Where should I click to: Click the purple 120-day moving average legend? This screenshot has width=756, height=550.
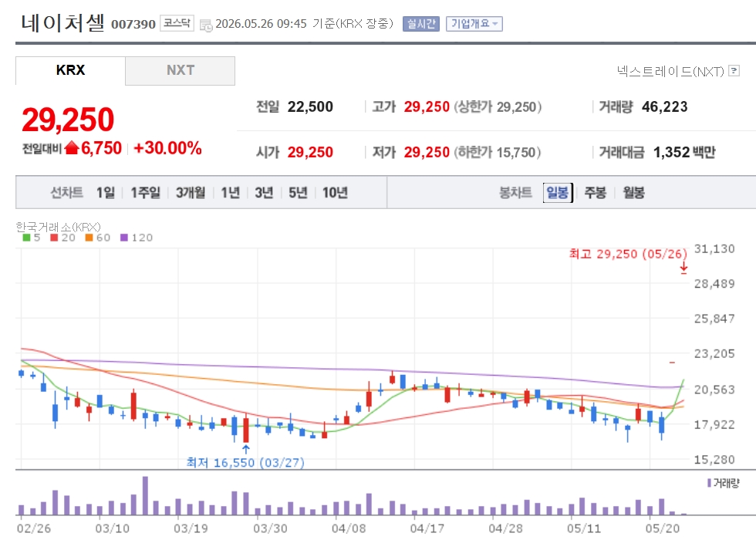coord(137,238)
